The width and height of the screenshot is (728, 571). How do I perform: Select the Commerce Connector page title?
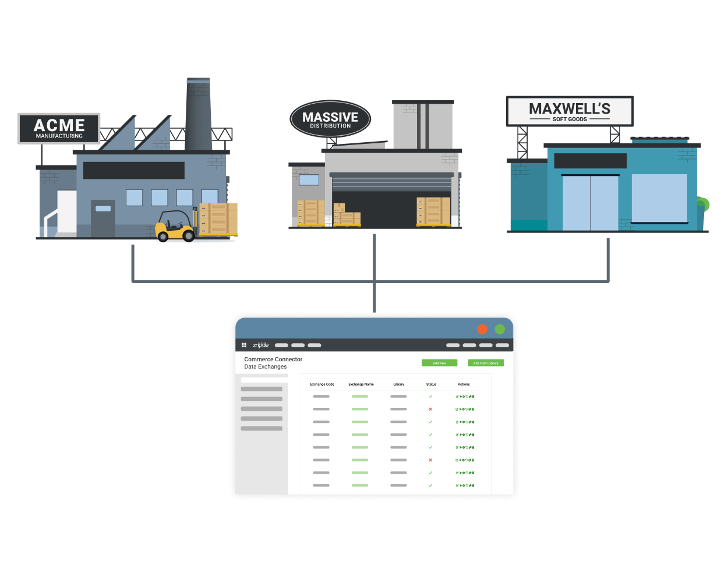pyautogui.click(x=273, y=359)
